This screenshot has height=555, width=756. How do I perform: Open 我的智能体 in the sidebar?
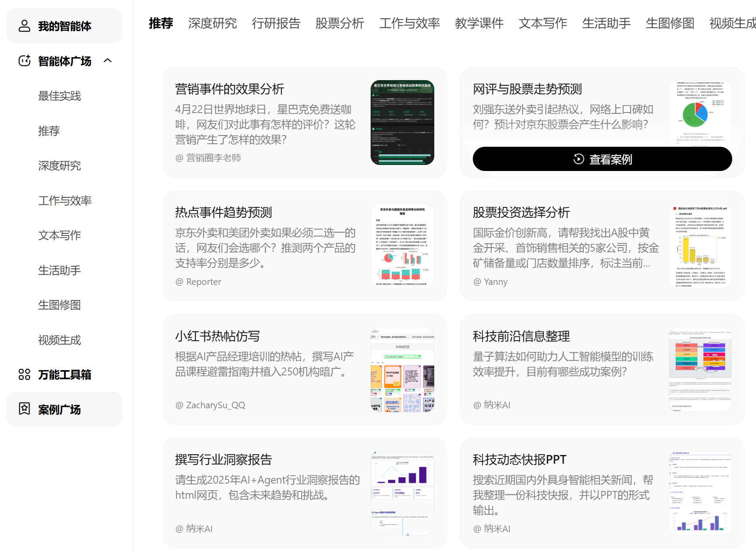click(x=64, y=26)
